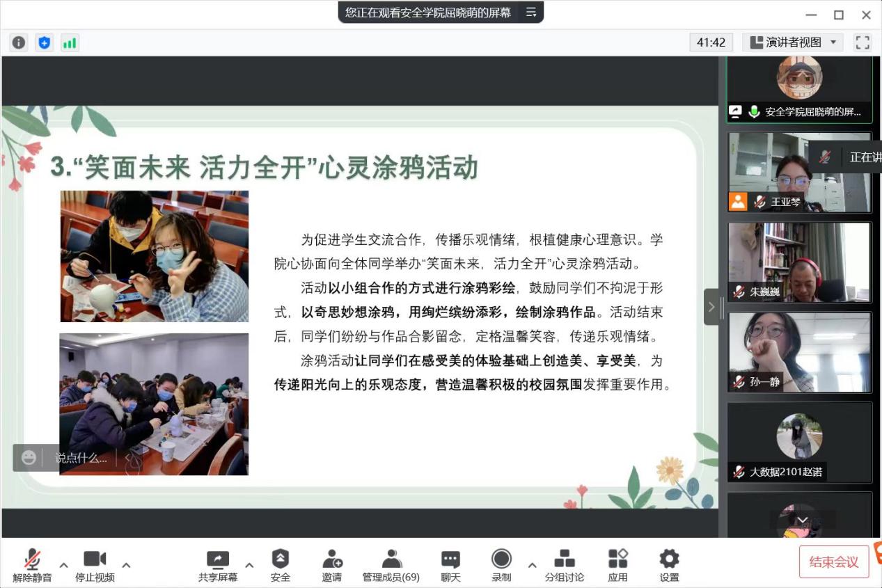This screenshot has width=882, height=588.
Task: Open 管理成员(69) participants panel
Action: [391, 566]
